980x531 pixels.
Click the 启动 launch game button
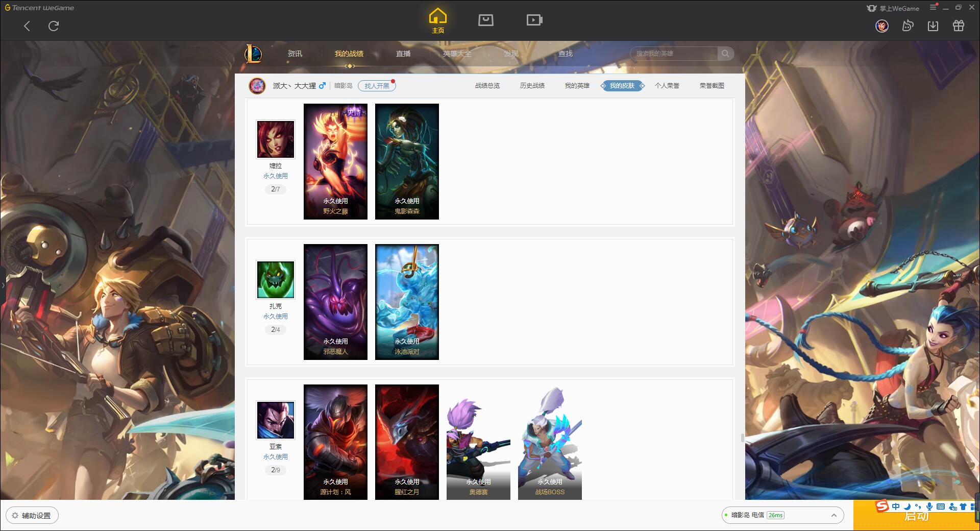[x=916, y=516]
